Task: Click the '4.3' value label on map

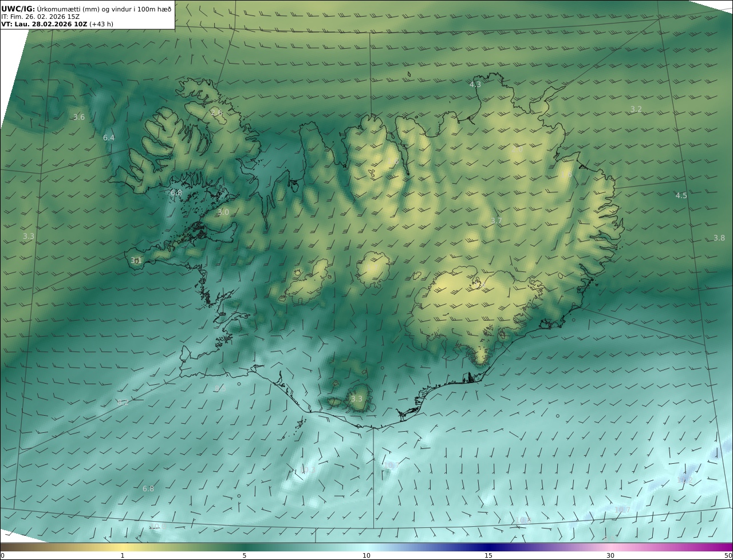Action: point(475,85)
